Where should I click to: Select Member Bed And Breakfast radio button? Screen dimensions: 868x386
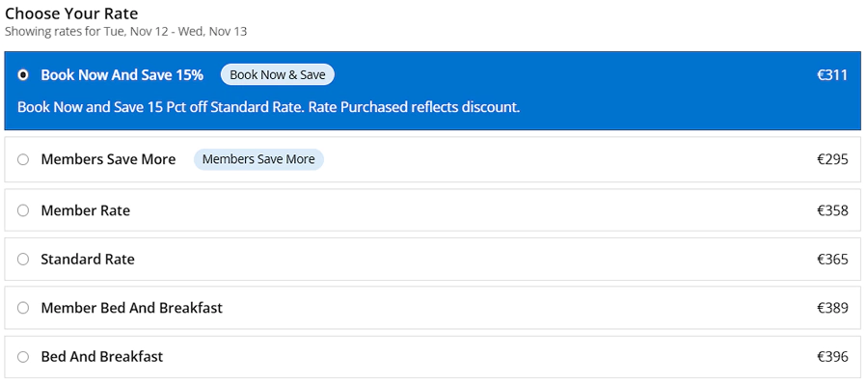tap(23, 308)
